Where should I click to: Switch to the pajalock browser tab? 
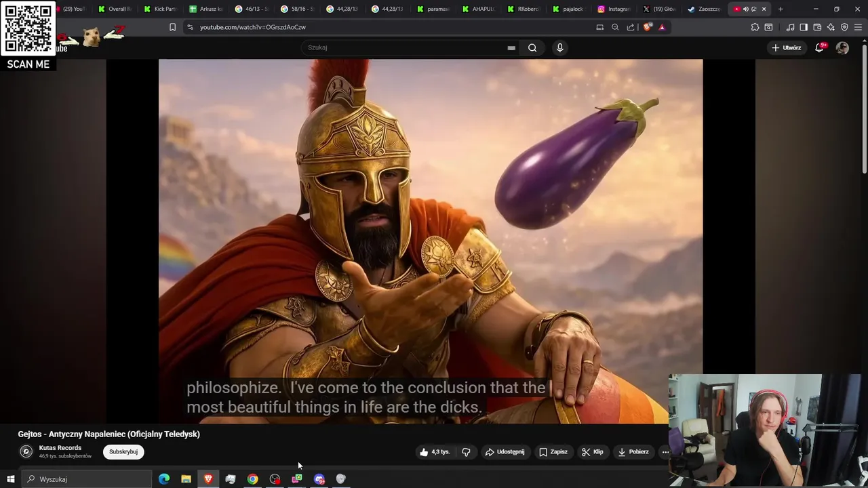point(570,9)
